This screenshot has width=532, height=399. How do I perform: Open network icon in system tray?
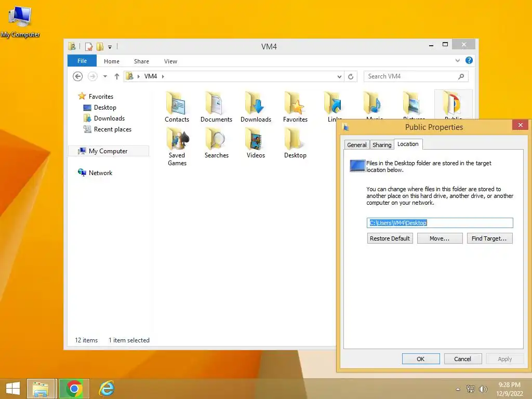(470, 389)
